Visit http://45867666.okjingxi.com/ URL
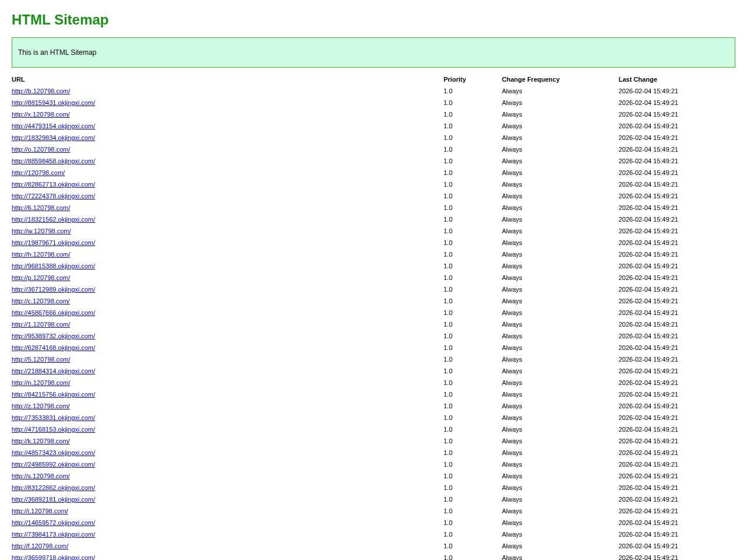The width and height of the screenshot is (747, 560). point(53,313)
